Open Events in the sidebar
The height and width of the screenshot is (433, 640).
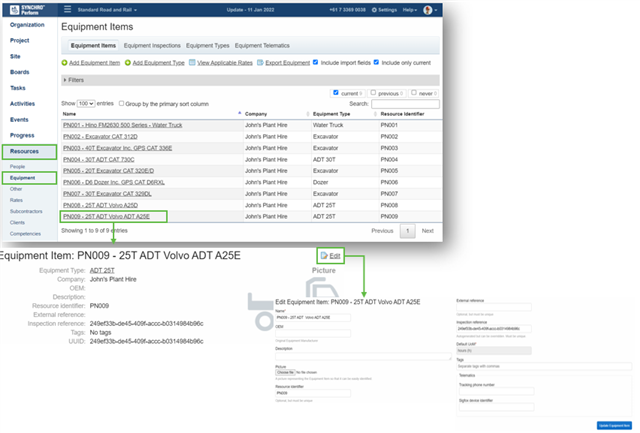coord(19,120)
